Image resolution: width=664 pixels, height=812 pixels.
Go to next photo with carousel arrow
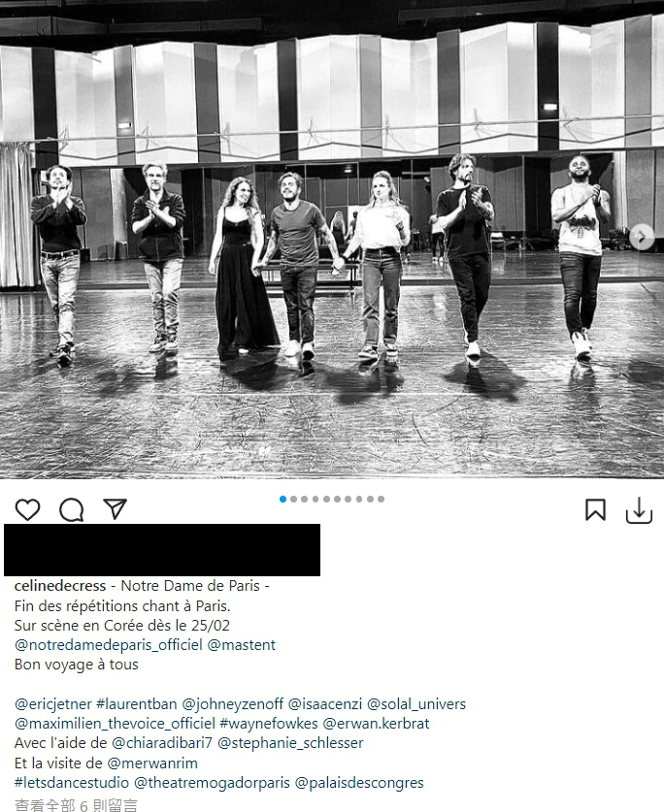(642, 237)
